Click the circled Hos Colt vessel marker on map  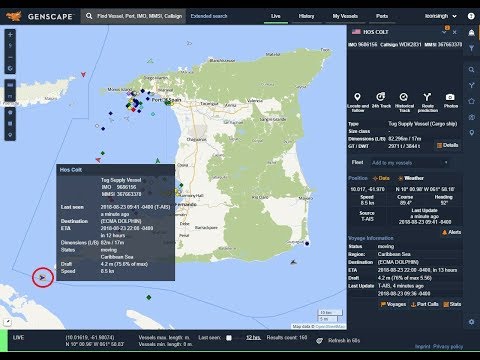[x=42, y=277]
